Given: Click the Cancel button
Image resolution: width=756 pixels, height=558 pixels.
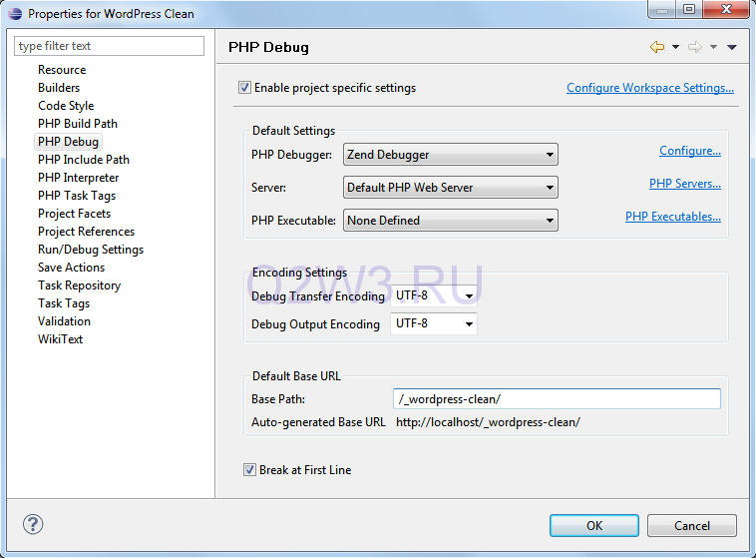Looking at the screenshot, I should [x=692, y=525].
